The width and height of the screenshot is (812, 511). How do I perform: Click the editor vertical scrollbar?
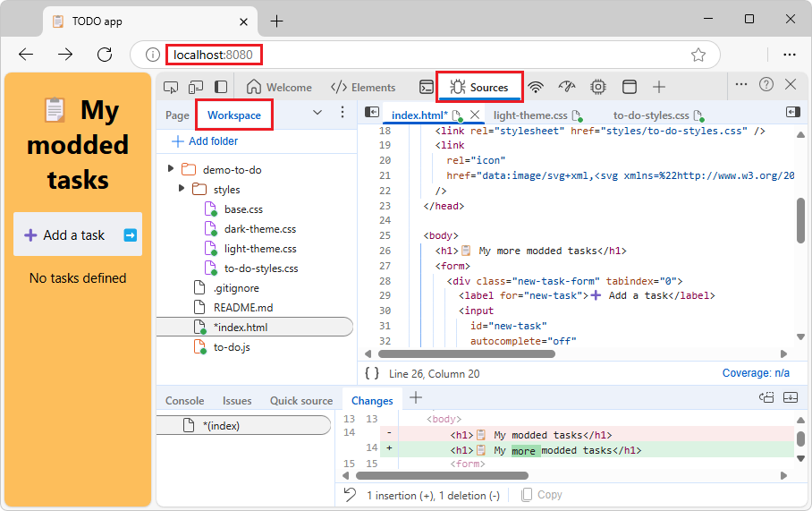tap(800, 219)
